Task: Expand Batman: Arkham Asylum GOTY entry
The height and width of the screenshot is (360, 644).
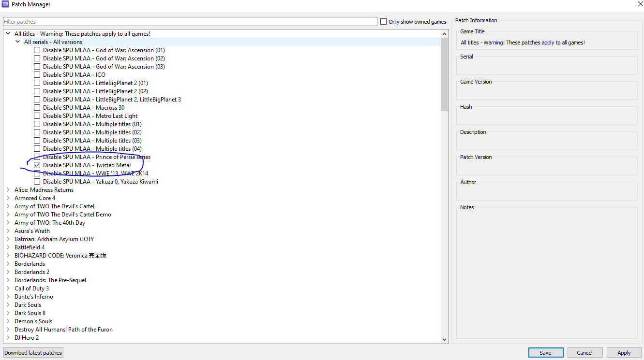Action: point(8,239)
